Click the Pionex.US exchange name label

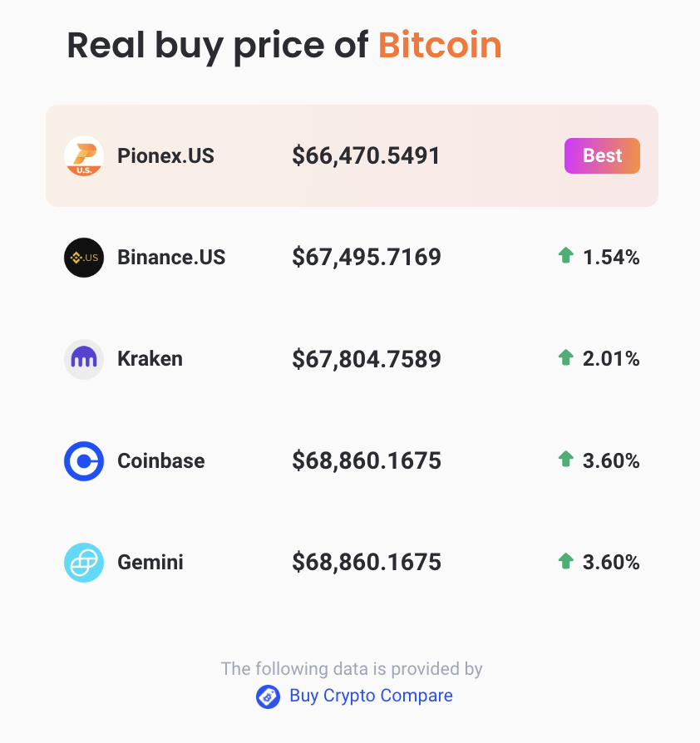[x=165, y=155]
